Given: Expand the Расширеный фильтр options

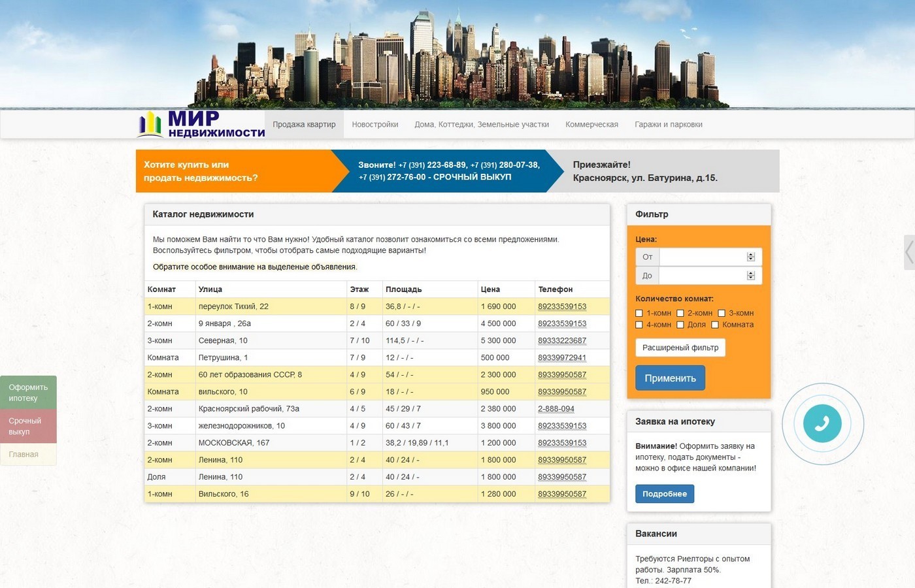Looking at the screenshot, I should click(680, 348).
